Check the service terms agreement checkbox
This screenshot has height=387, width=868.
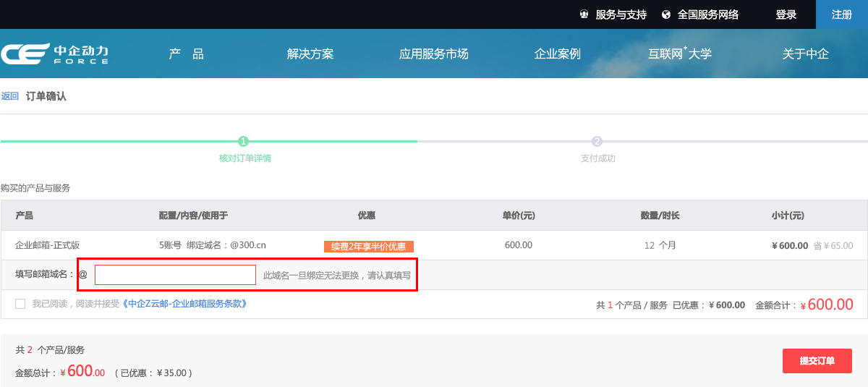click(x=20, y=304)
